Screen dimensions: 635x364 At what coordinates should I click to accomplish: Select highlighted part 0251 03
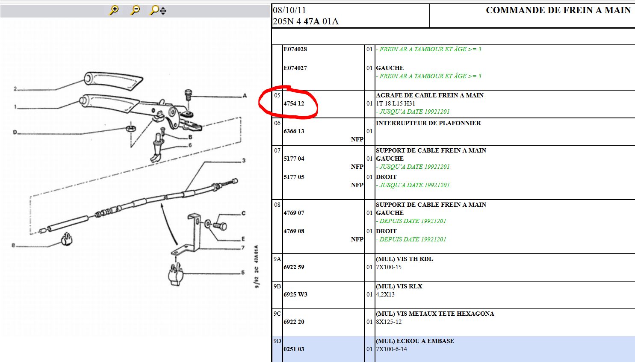coord(294,349)
